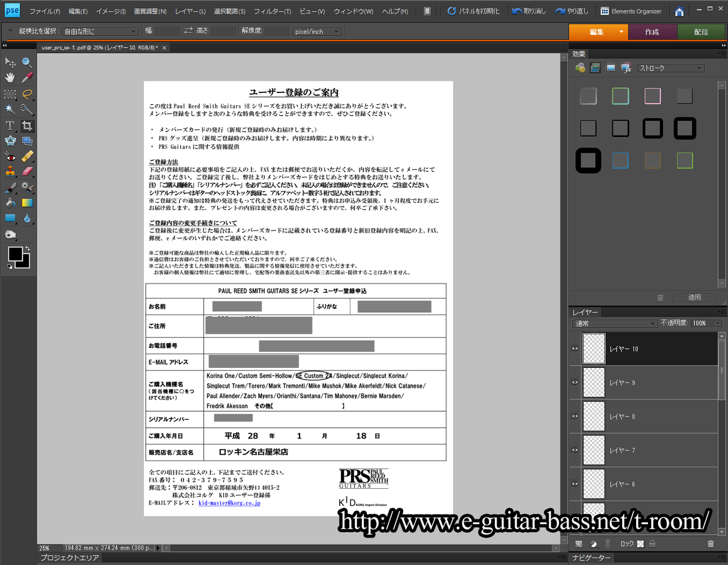Image resolution: width=728 pixels, height=565 pixels.
Task: Select the Quick Selection tool
Action: click(x=27, y=109)
